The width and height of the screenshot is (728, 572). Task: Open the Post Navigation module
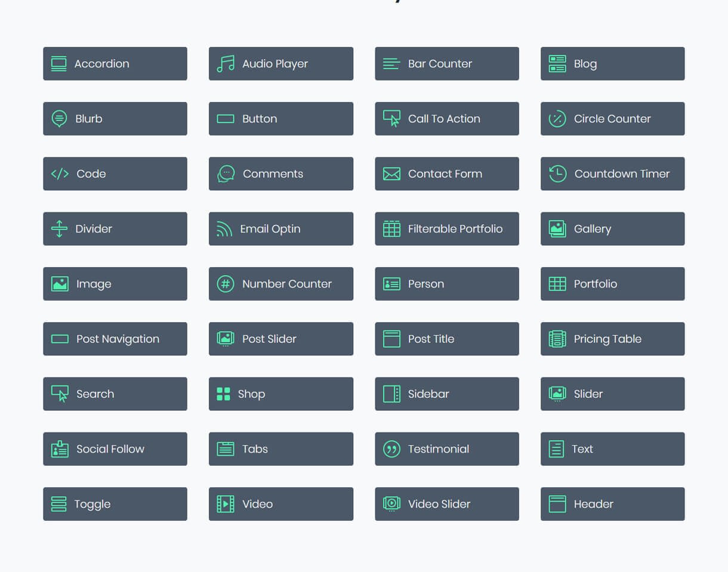coord(115,339)
